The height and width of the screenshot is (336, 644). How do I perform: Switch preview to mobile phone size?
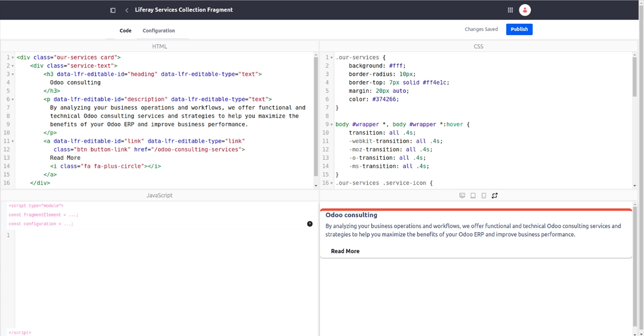coord(484,195)
